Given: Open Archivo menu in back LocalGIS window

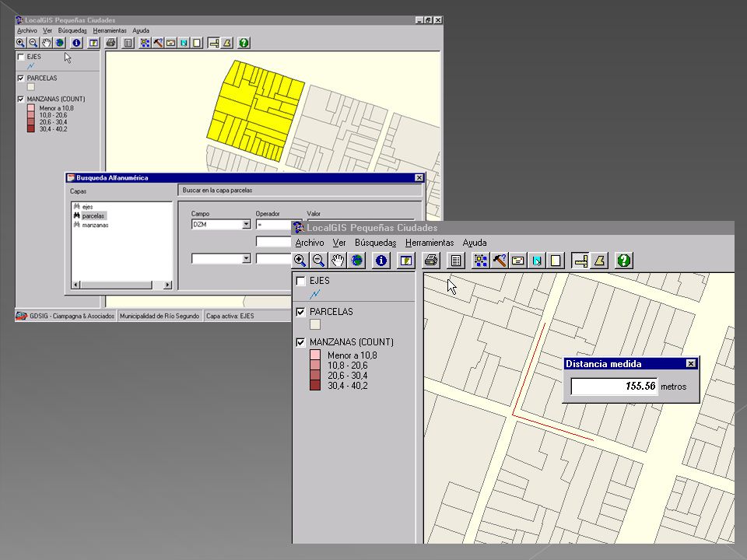Looking at the screenshot, I should (27, 30).
